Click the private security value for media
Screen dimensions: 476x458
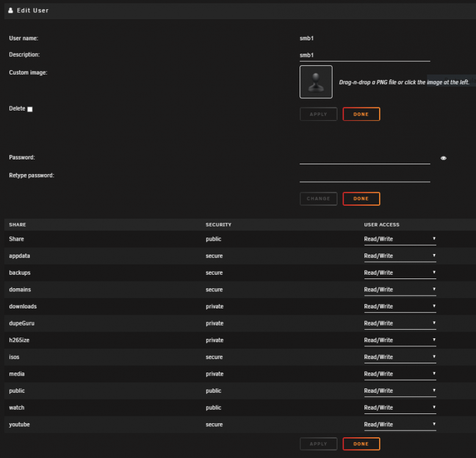[x=214, y=374]
